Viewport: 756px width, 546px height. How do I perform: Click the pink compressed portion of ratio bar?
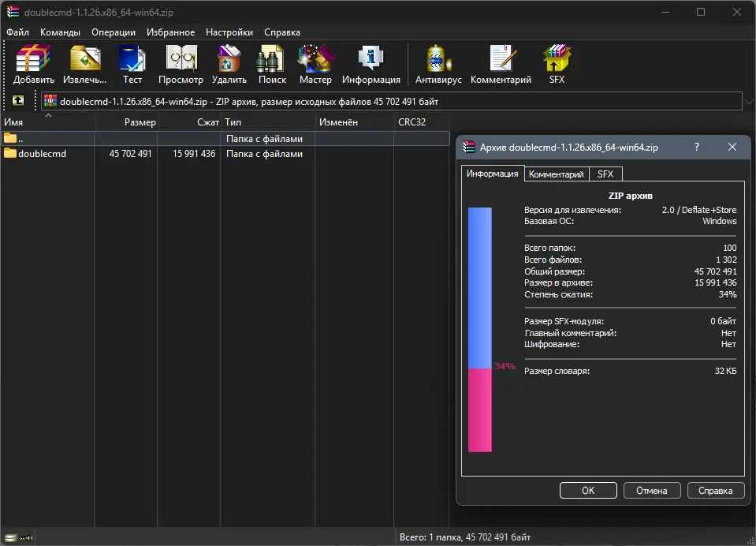pos(480,410)
